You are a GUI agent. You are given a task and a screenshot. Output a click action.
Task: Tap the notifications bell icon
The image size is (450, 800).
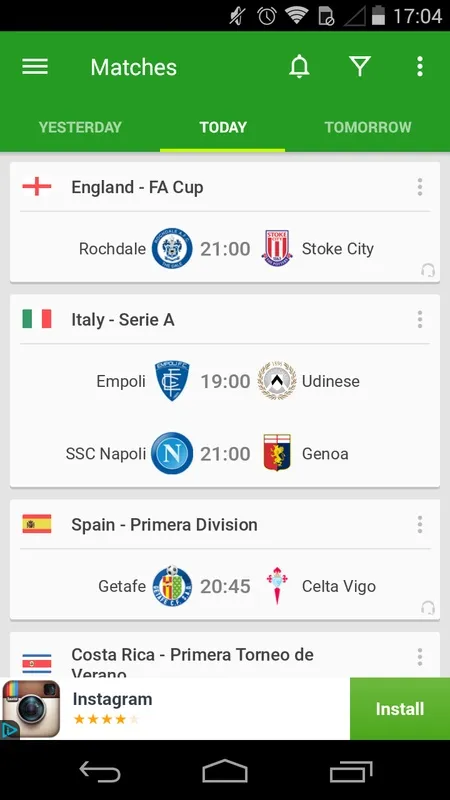pyautogui.click(x=299, y=67)
